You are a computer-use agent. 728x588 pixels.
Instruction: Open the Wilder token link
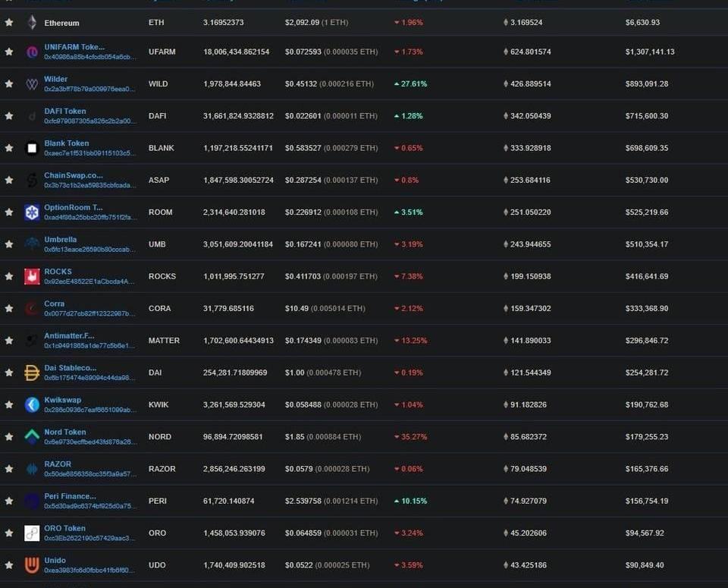[55, 79]
